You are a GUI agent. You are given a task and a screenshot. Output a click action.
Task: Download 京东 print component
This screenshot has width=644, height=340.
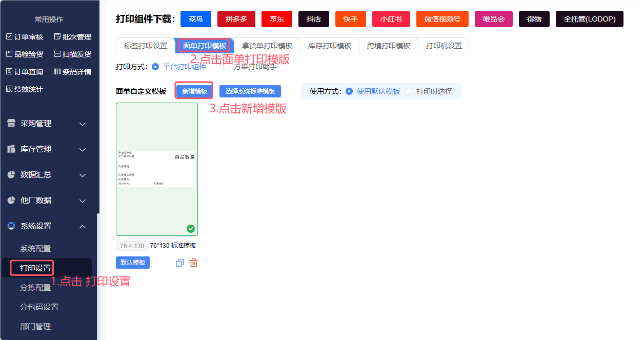[x=277, y=19]
